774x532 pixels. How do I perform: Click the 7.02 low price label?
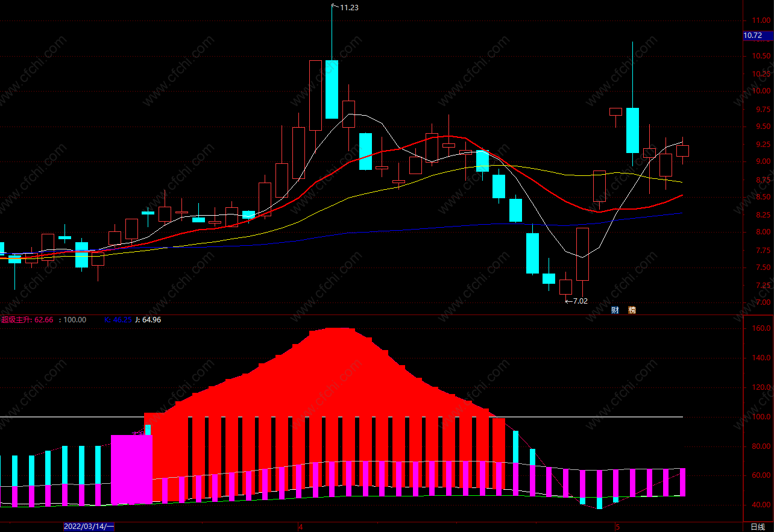tap(580, 301)
